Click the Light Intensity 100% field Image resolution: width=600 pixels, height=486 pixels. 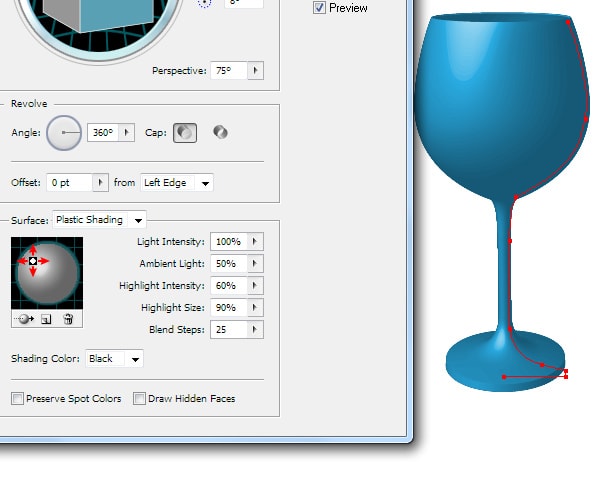point(229,241)
